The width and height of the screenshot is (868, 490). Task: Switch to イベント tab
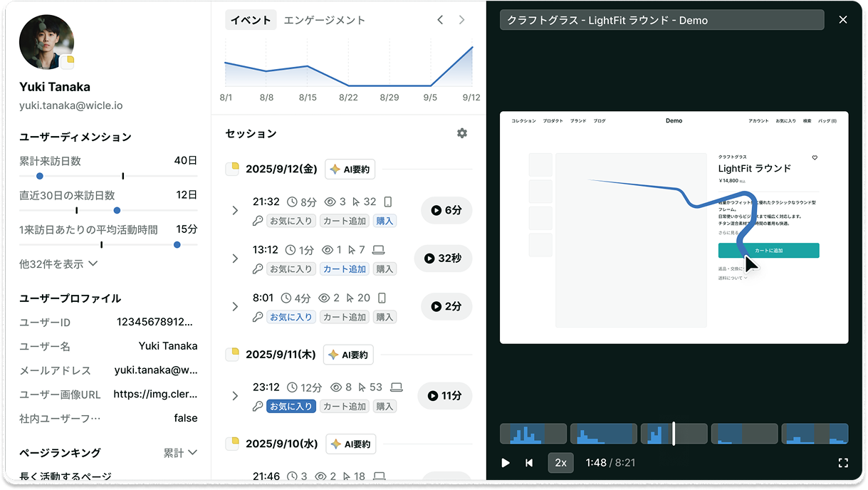point(251,20)
